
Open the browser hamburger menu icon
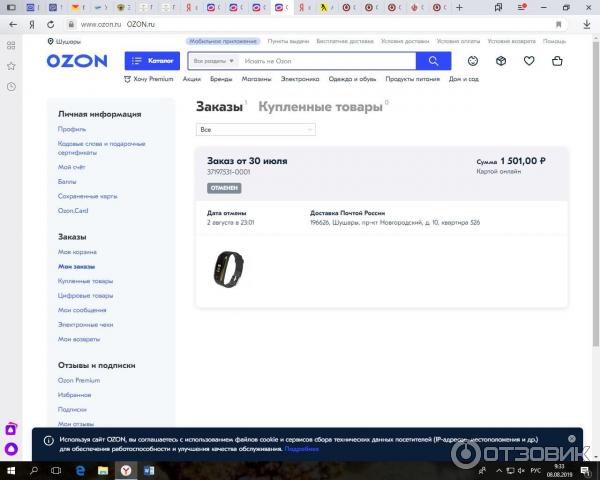tap(522, 7)
